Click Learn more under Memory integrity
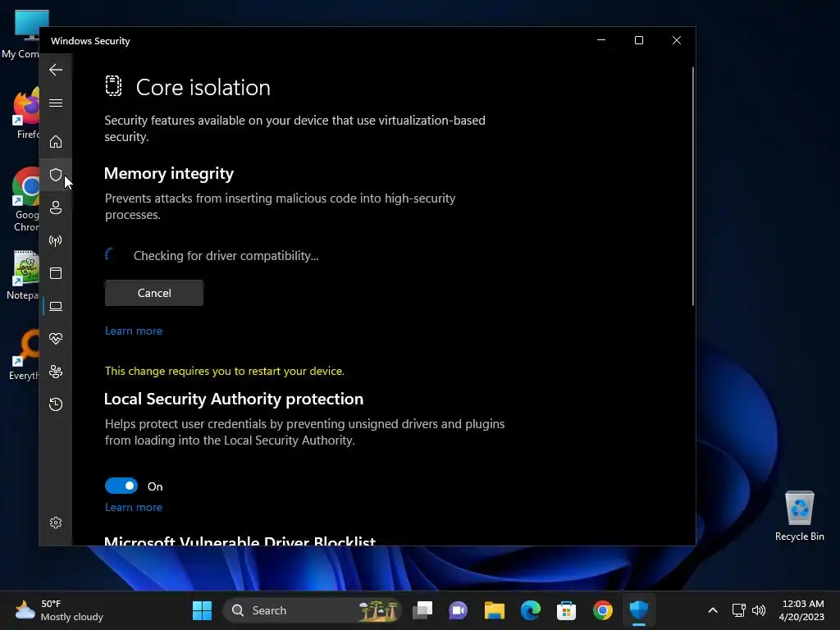The width and height of the screenshot is (840, 630). coord(134,331)
